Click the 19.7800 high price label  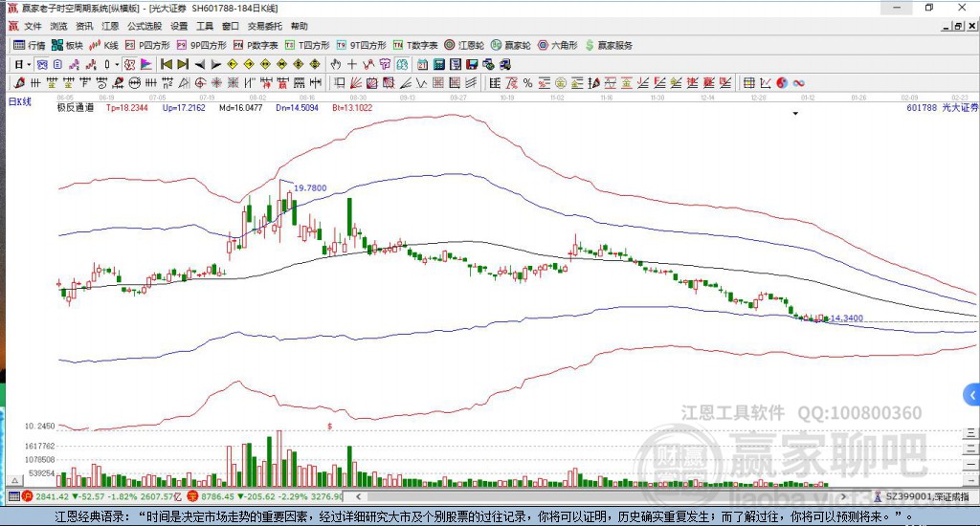(x=310, y=188)
